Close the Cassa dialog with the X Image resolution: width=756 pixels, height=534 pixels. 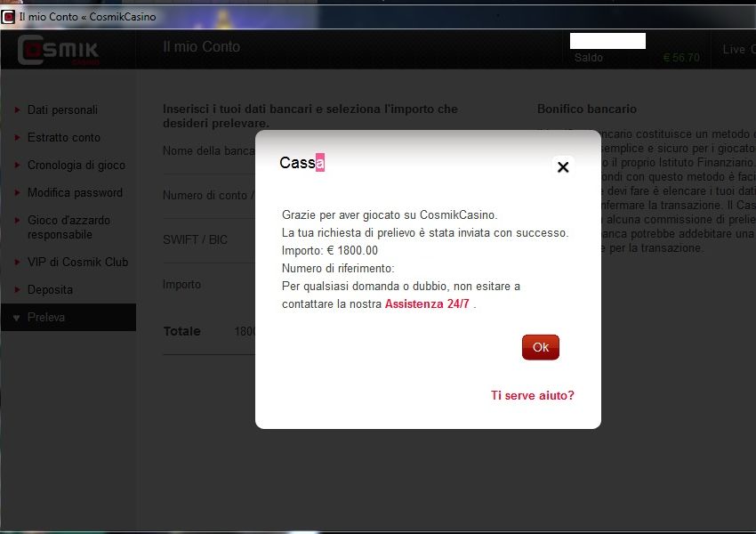pyautogui.click(x=562, y=166)
